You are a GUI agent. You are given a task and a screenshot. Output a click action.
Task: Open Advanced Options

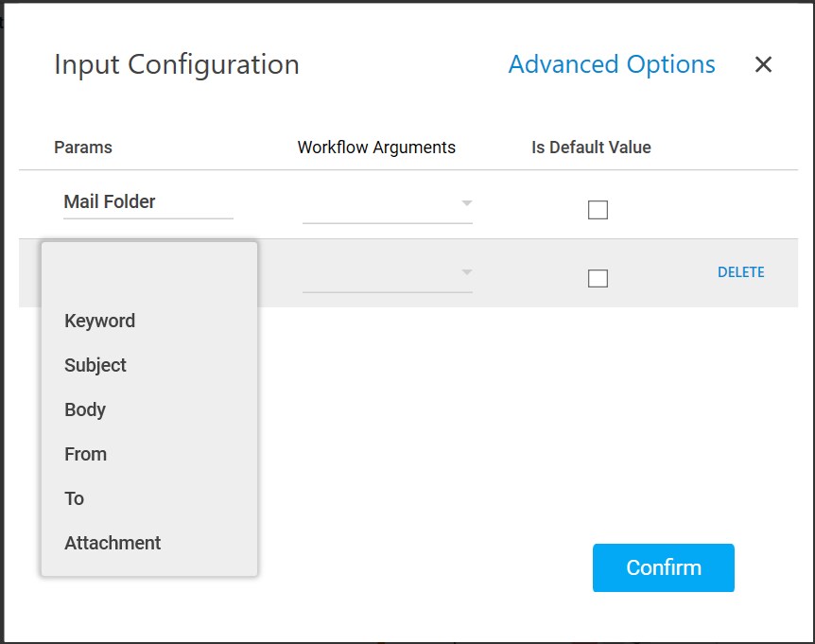pos(612,64)
